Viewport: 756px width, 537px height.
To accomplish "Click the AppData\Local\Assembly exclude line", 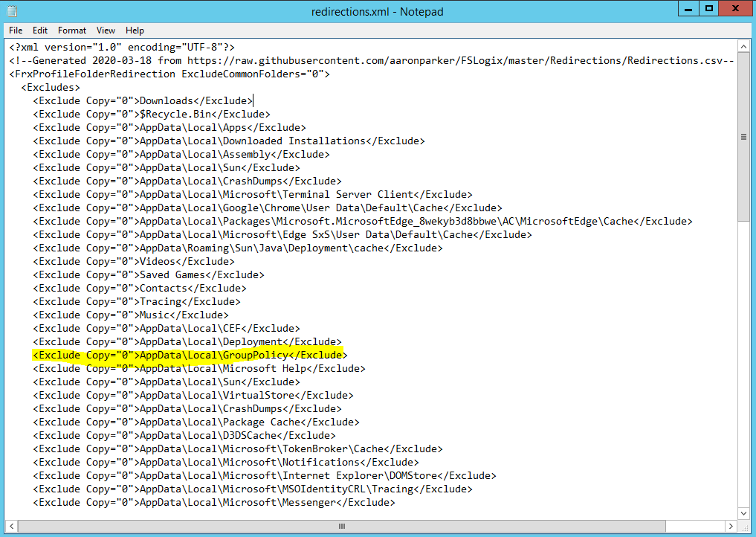I will coord(181,155).
